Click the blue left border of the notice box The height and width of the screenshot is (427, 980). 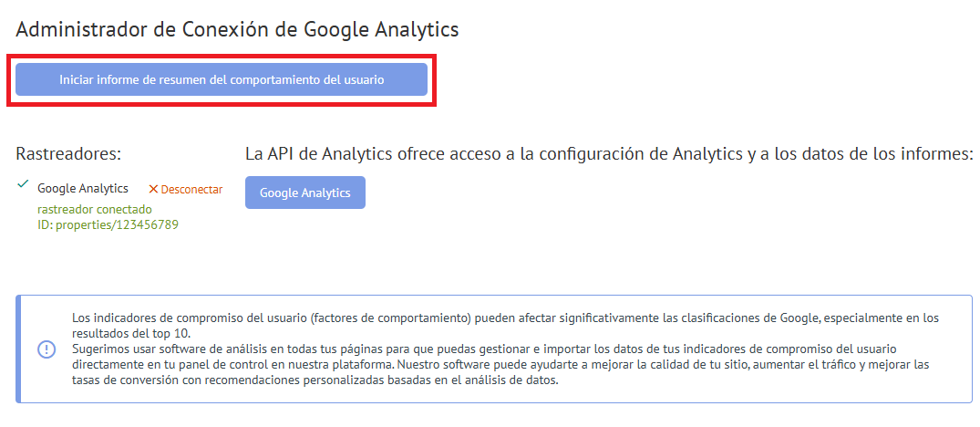click(18, 349)
